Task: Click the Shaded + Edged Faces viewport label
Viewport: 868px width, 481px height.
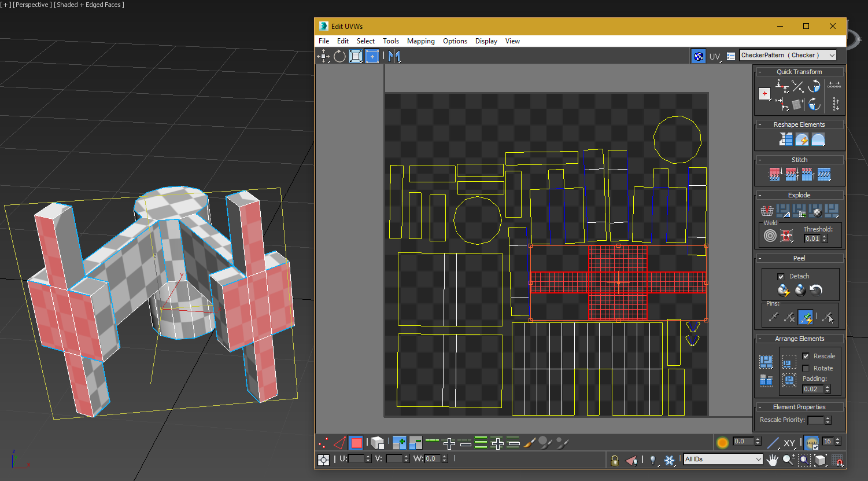Action: (88, 5)
